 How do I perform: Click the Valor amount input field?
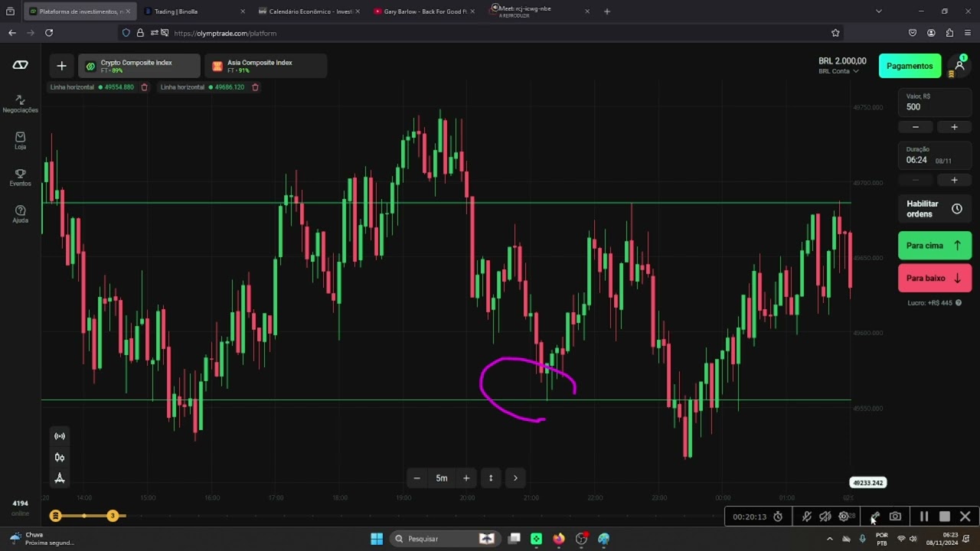[935, 103]
